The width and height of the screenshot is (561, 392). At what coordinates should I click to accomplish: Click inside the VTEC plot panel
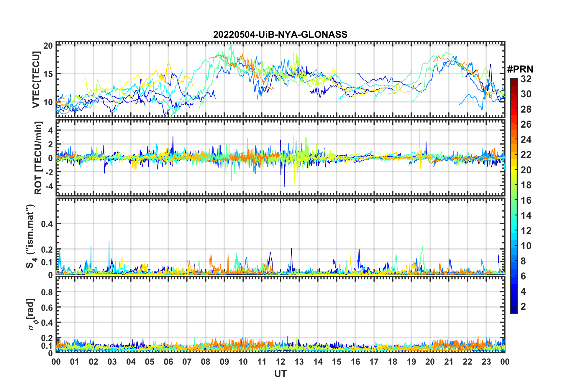[x=280, y=80]
